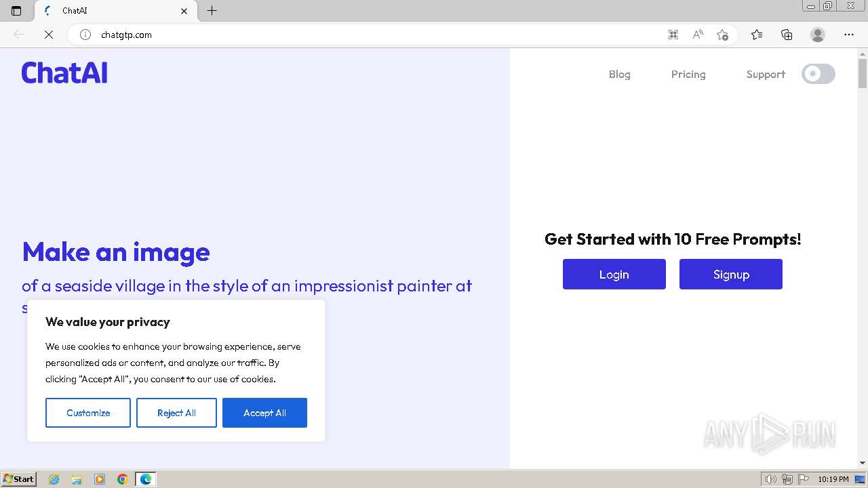Open the Windows Start menu
This screenshot has width=868, height=488.
click(x=18, y=479)
